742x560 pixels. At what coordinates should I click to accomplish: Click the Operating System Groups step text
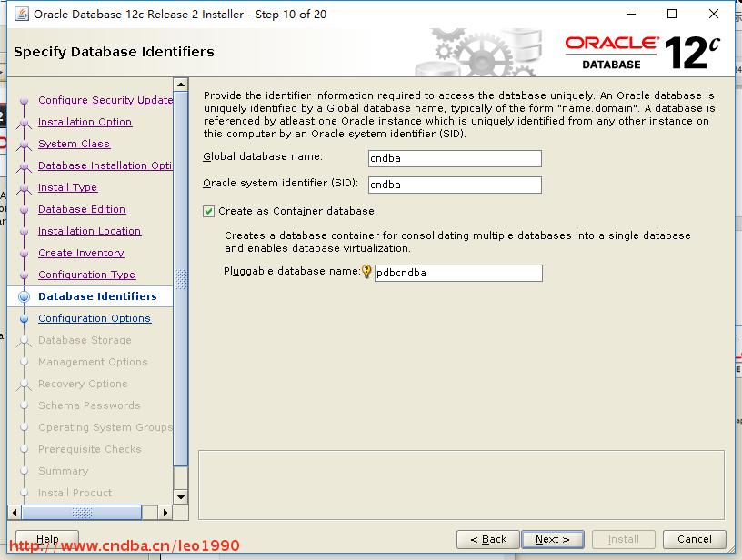(x=105, y=427)
